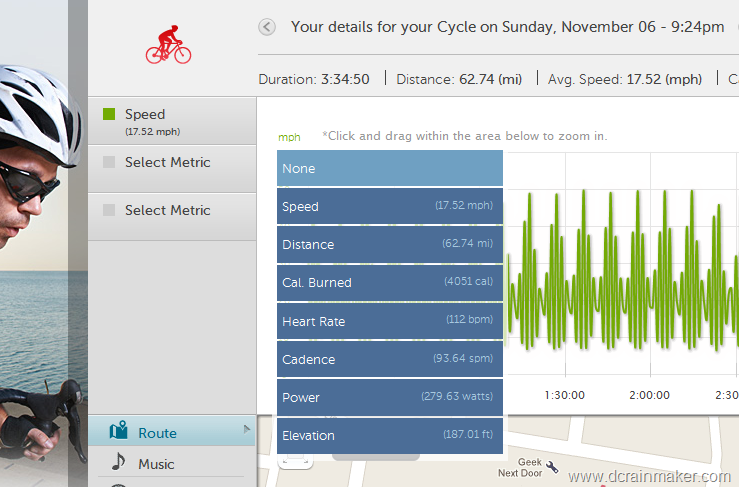Choose Cal. Burned from the metric list
Image resolution: width=739 pixels, height=487 pixels.
[390, 282]
